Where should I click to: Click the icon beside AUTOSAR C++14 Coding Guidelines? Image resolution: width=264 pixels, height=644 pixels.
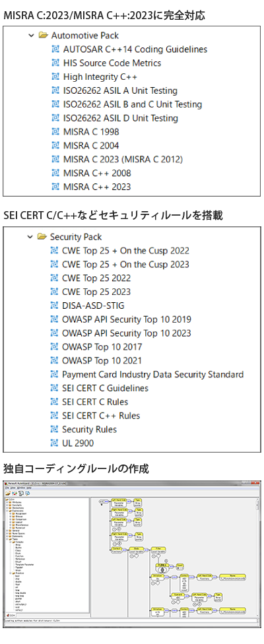pyautogui.click(x=55, y=49)
